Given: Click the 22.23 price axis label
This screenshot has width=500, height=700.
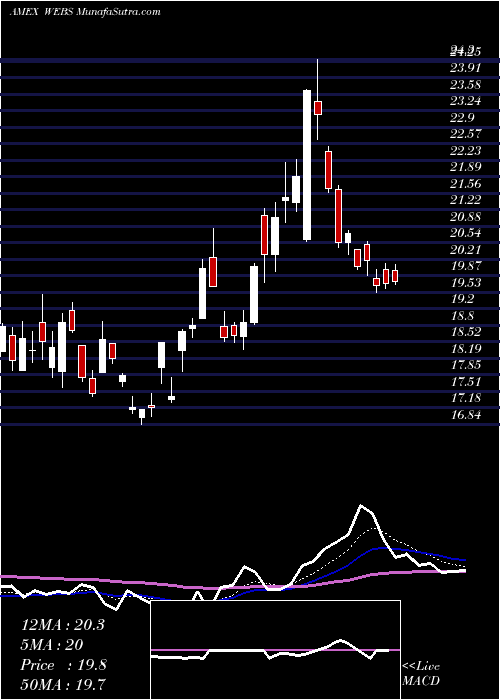Looking at the screenshot, I should point(465,150).
